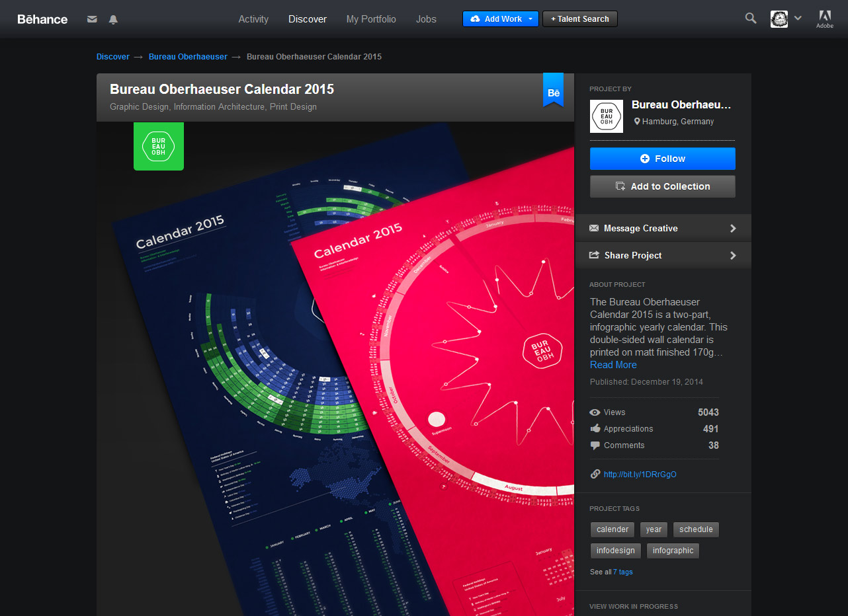
Task: Open the Activity menu item
Action: pos(253,19)
